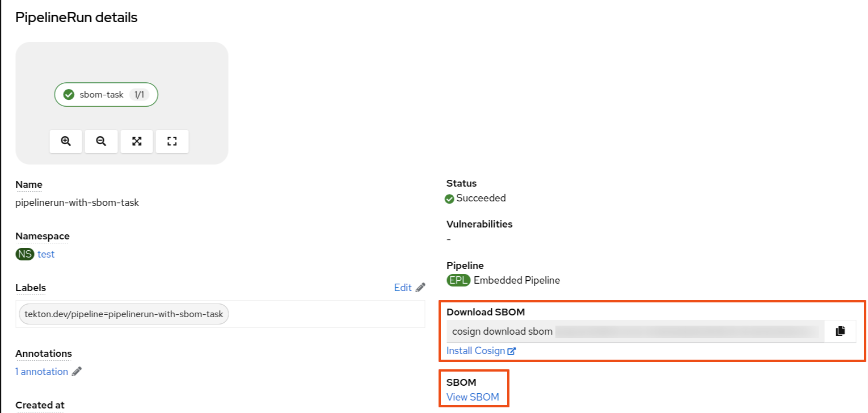The width and height of the screenshot is (868, 413).
Task: Click the cosign download sbom text field
Action: coord(635,331)
